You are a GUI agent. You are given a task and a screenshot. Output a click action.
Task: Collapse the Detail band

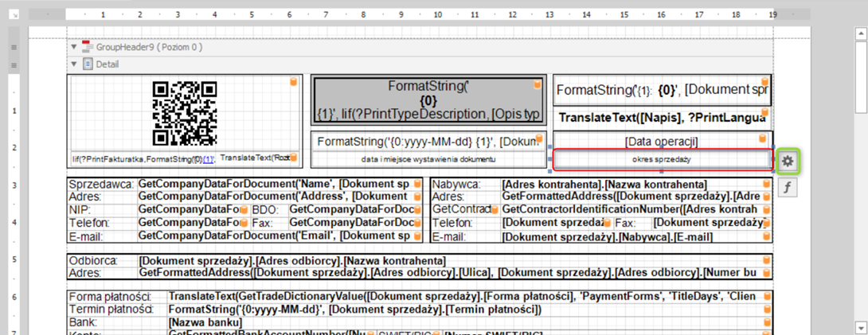(x=74, y=64)
